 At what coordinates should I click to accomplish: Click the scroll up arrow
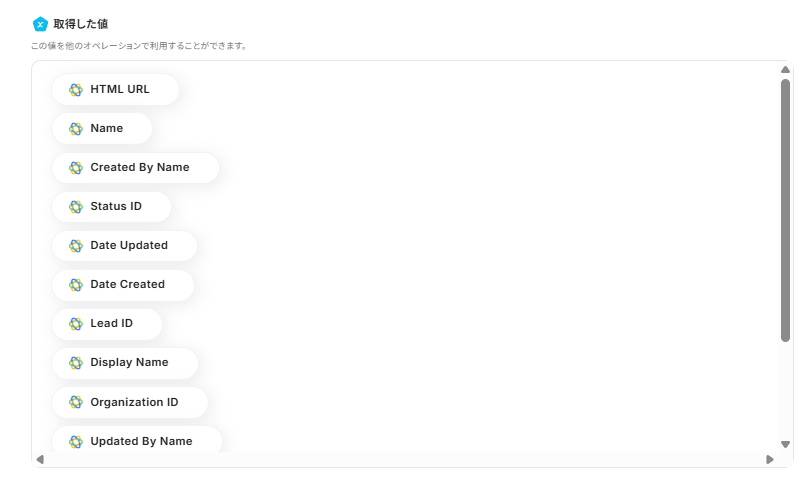click(x=785, y=69)
